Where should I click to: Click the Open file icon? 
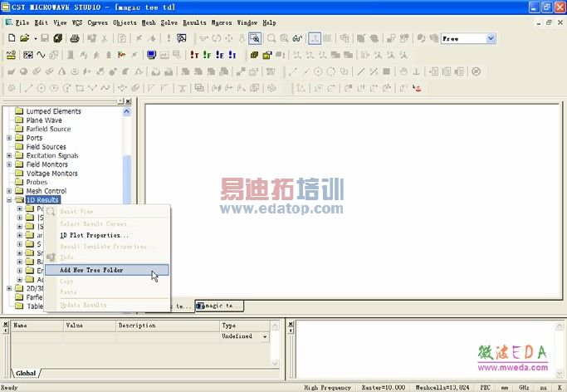[25, 38]
